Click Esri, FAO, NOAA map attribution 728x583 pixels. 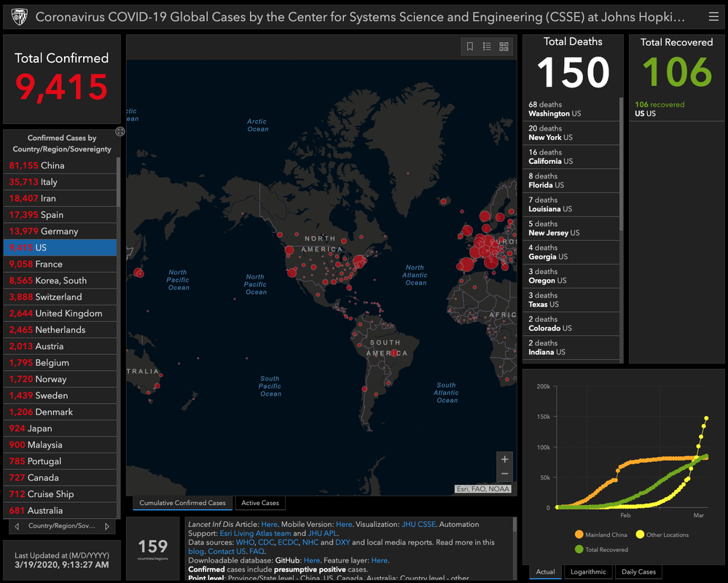[483, 489]
